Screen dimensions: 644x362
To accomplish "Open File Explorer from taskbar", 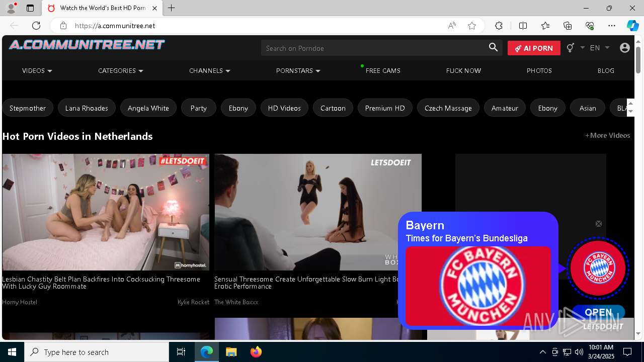I will [x=231, y=352].
